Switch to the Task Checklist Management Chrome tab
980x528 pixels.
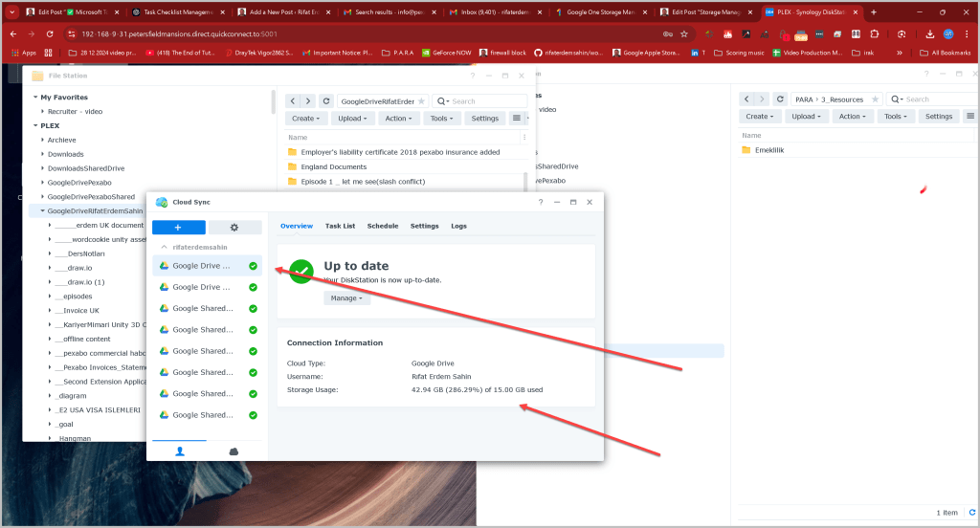[178, 11]
